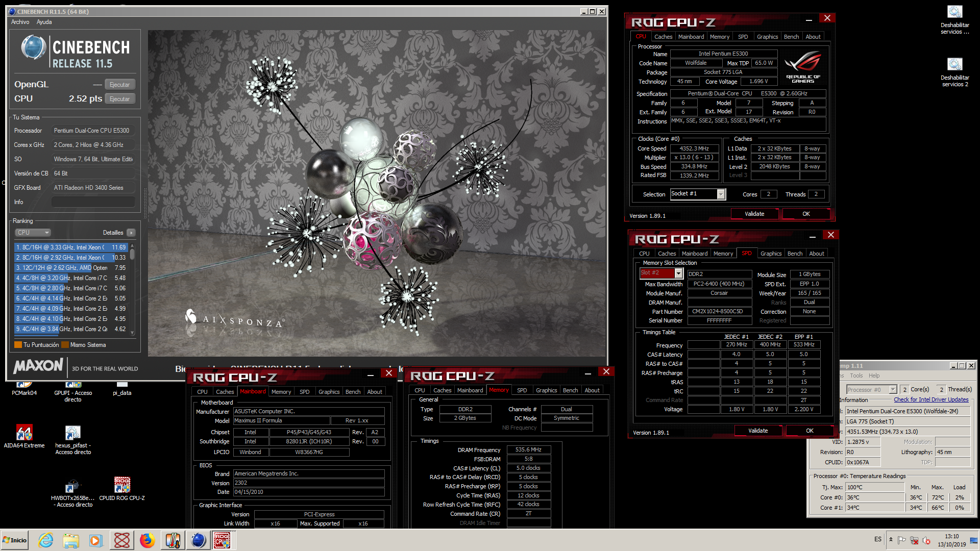The image size is (980, 551).
Task: Show hidden system tray icons
Action: [891, 540]
